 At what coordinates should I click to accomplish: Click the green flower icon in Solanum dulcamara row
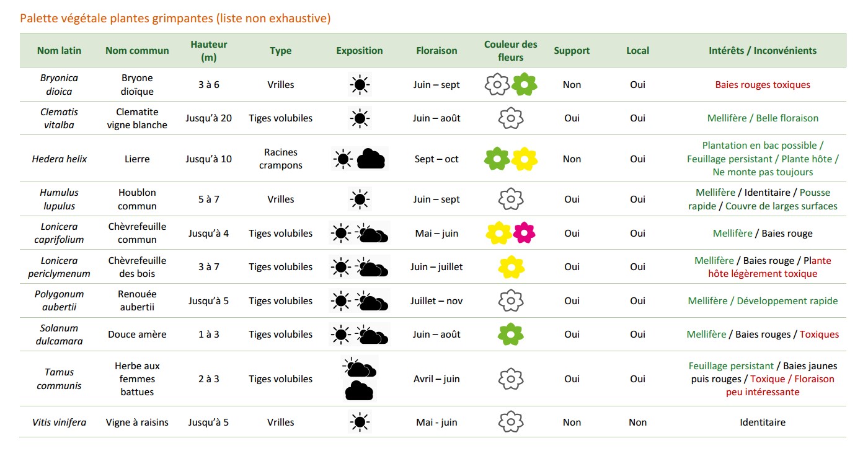(511, 334)
